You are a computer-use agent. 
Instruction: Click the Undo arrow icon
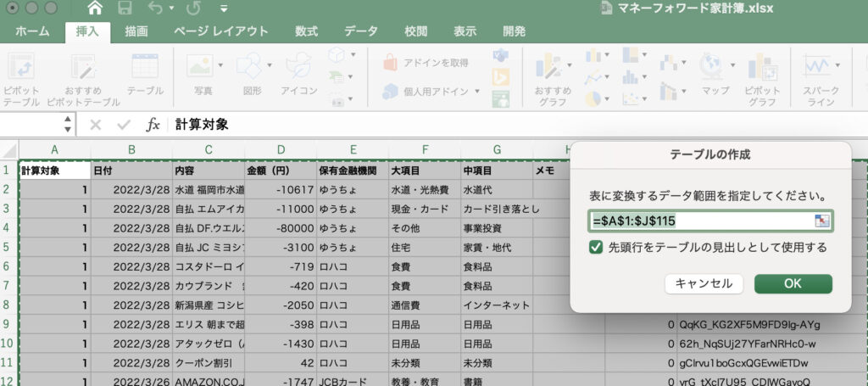coord(156,8)
